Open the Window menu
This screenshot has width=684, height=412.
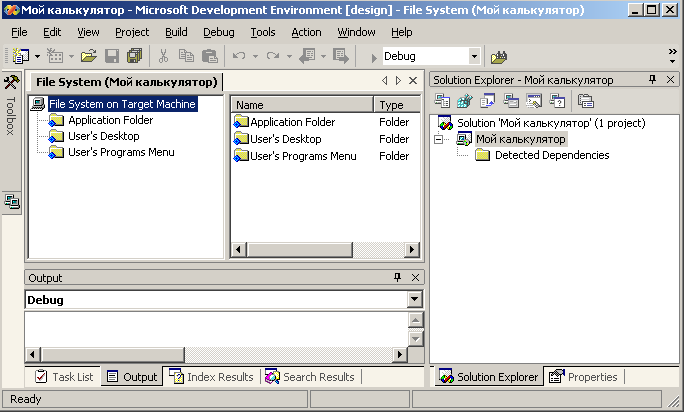(356, 32)
